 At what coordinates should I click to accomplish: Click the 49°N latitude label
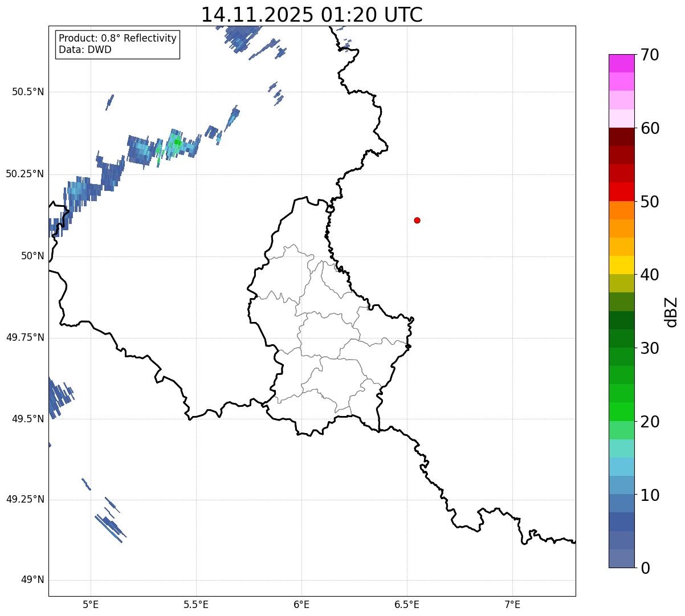32,580
